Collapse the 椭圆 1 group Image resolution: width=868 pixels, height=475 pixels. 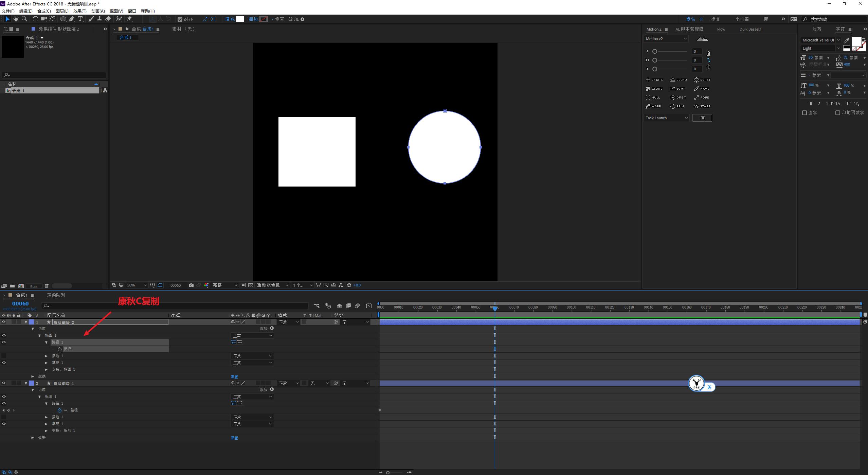39,335
